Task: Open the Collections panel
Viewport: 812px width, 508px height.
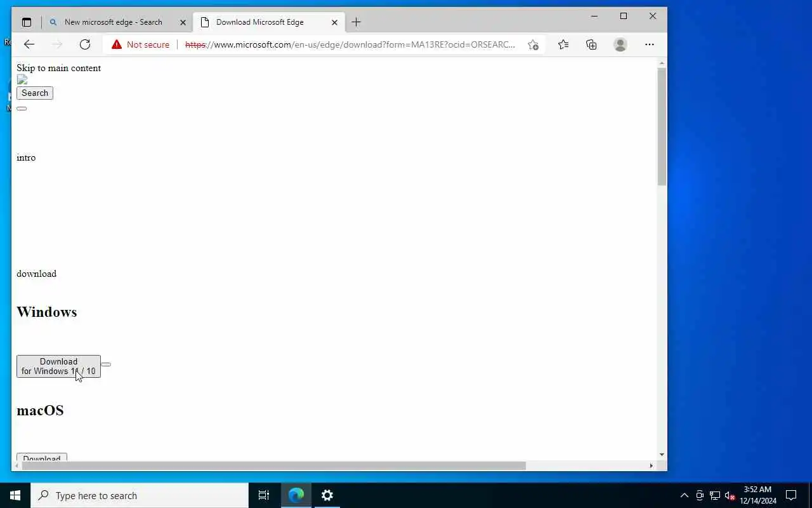Action: [x=591, y=44]
